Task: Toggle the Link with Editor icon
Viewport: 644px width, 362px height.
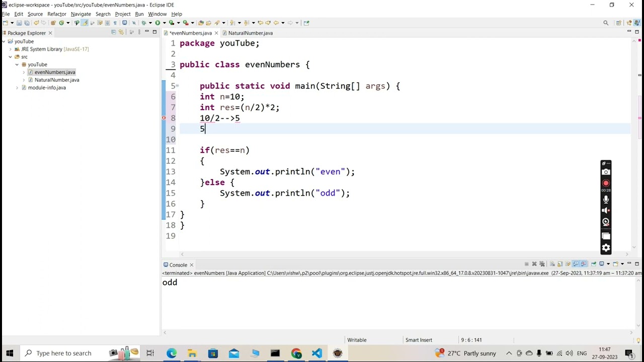Action: click(x=121, y=33)
